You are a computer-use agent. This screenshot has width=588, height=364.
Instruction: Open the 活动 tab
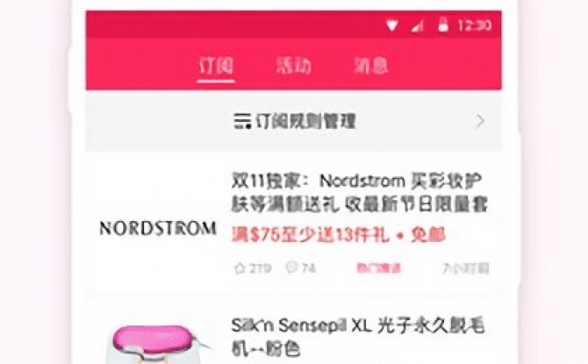(294, 66)
